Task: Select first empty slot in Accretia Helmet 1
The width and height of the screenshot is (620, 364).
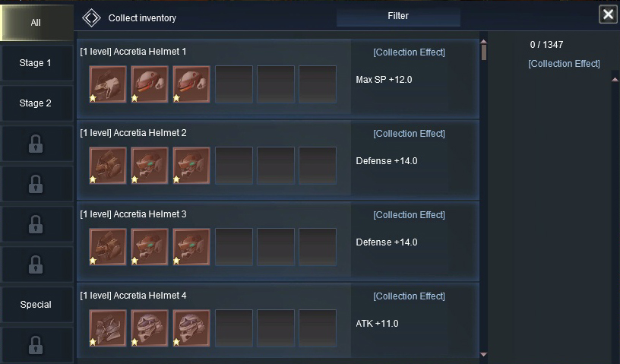Action: click(234, 84)
